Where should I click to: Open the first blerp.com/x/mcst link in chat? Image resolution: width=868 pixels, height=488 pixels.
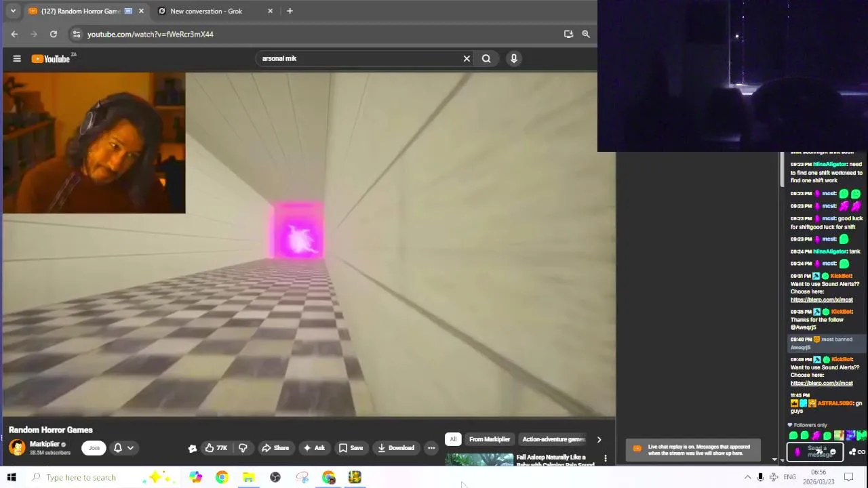click(821, 300)
